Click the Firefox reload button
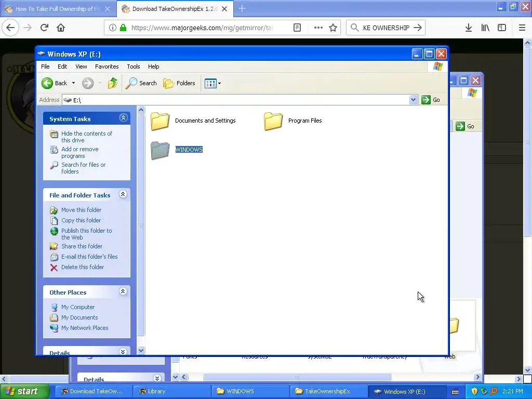This screenshot has width=532, height=399. pyautogui.click(x=44, y=28)
